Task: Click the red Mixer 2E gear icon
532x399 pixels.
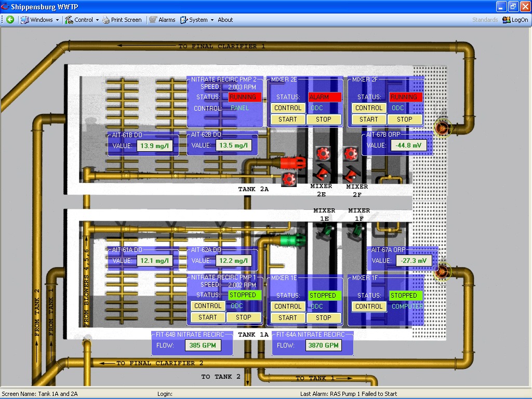Action: [323, 153]
